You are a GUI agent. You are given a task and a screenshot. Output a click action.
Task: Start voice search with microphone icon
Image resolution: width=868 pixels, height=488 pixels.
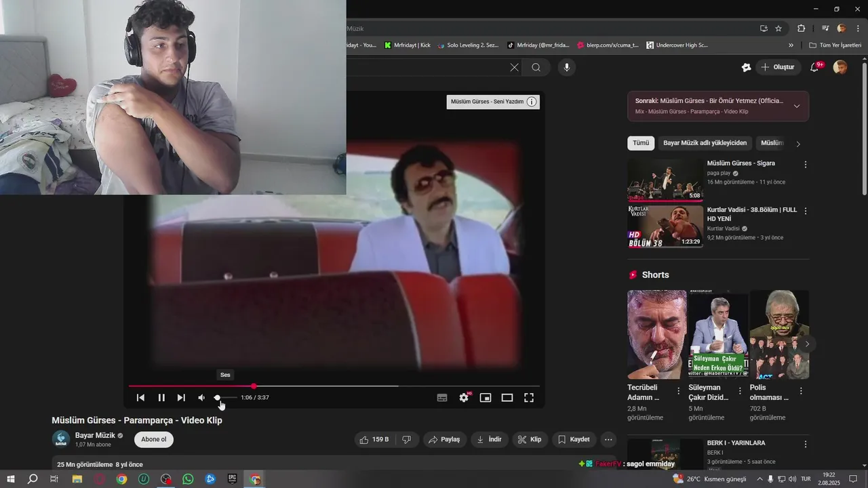click(567, 67)
